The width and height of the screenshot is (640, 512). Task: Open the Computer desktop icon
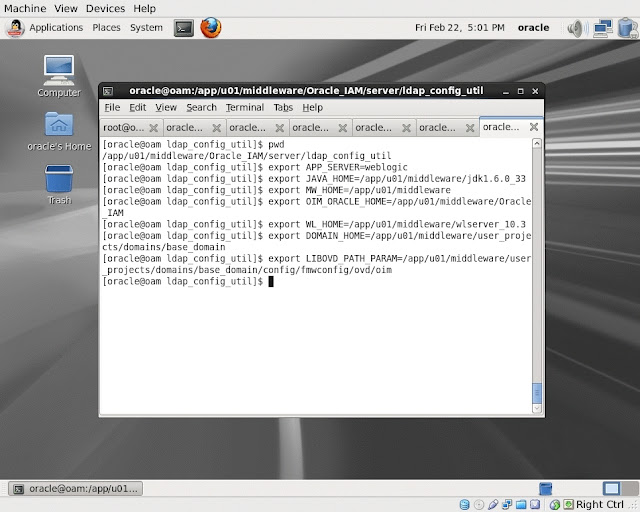pos(59,76)
